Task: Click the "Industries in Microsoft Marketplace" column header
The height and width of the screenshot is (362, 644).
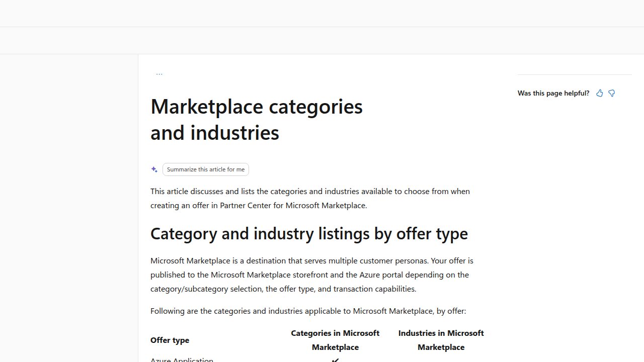Action: [x=441, y=340]
